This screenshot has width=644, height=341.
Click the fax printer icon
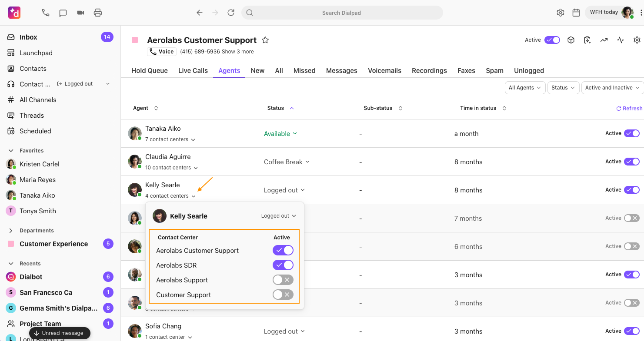[x=98, y=13]
